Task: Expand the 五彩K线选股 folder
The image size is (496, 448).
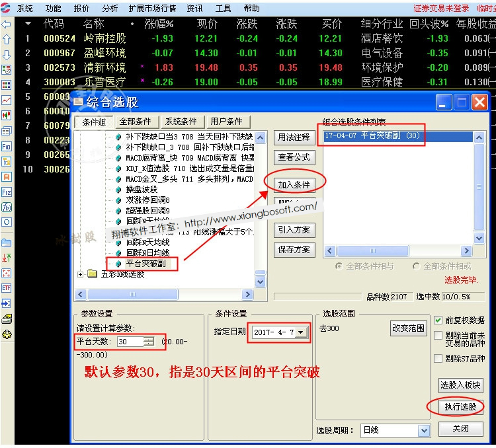Action: tap(80, 274)
